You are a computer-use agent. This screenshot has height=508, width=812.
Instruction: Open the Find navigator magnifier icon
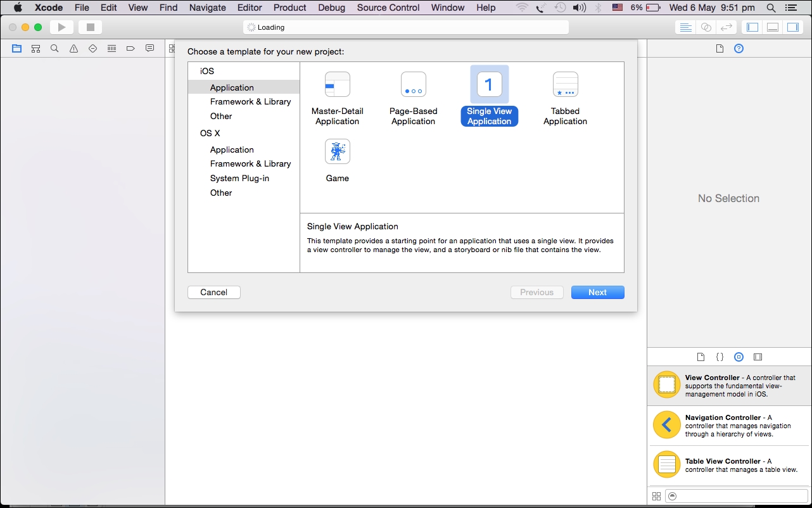click(54, 48)
